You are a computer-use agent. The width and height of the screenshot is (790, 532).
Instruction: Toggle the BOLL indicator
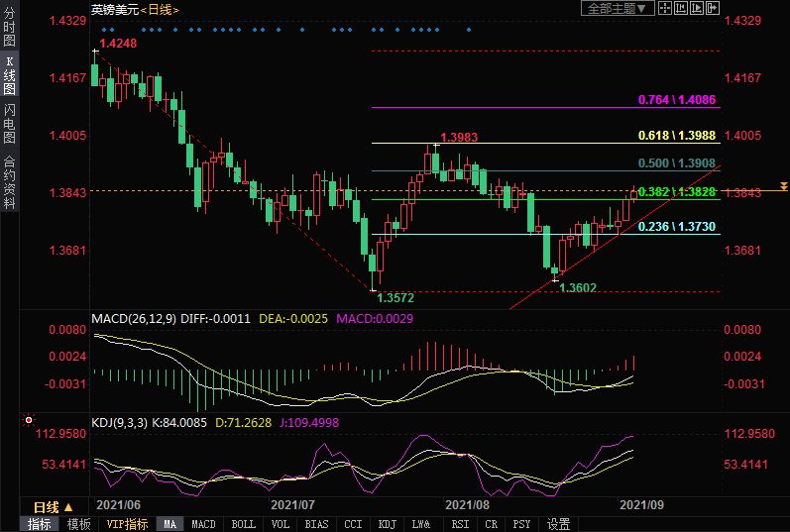(242, 524)
